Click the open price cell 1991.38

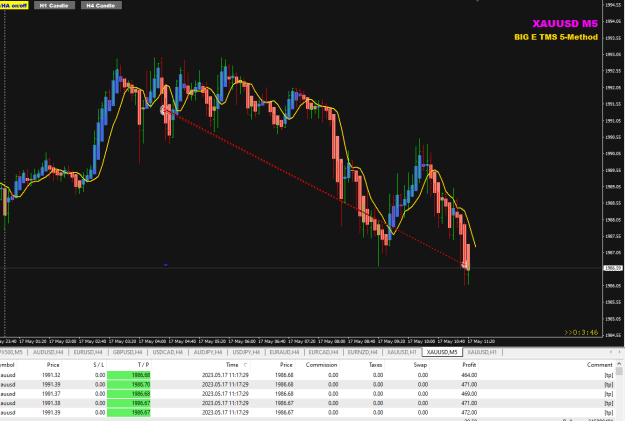click(51, 403)
